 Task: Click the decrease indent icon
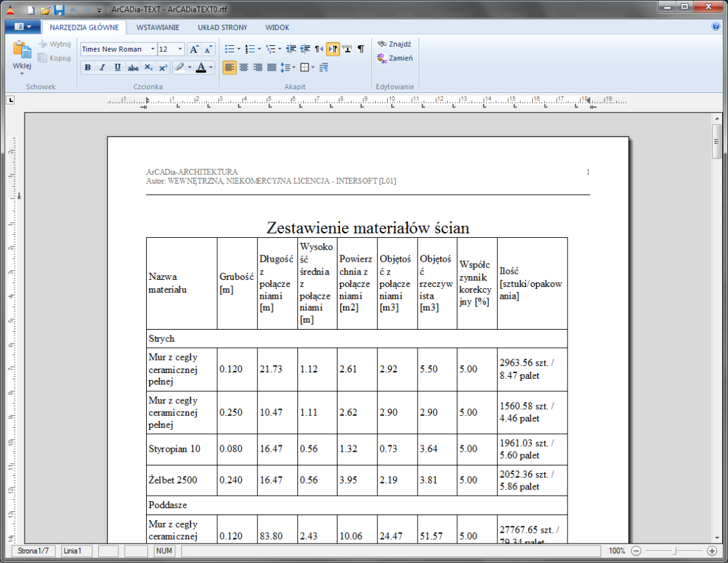click(x=291, y=48)
